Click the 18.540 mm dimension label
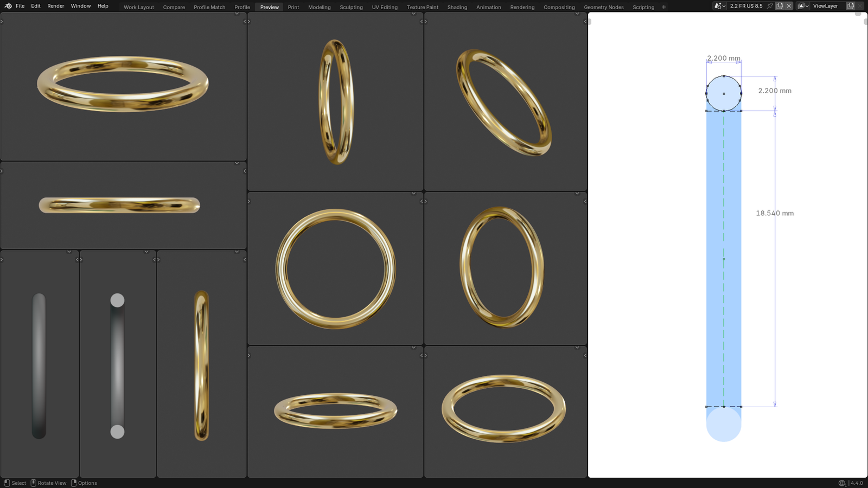 (775, 213)
